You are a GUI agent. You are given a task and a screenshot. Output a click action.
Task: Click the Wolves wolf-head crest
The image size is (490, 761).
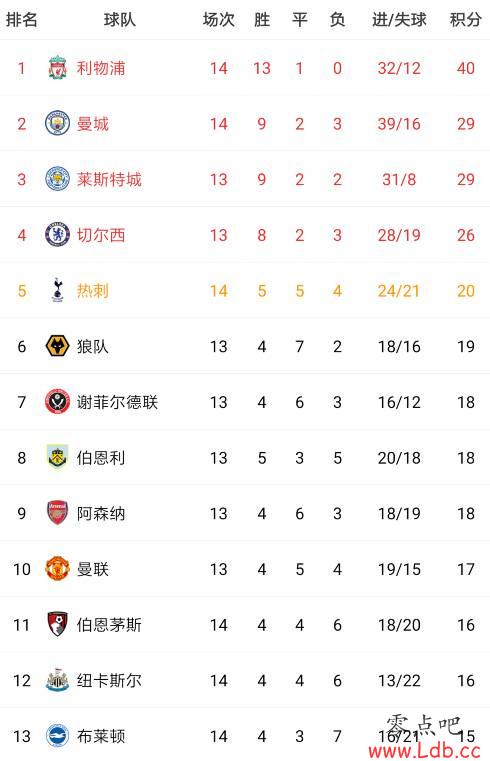tap(57, 346)
